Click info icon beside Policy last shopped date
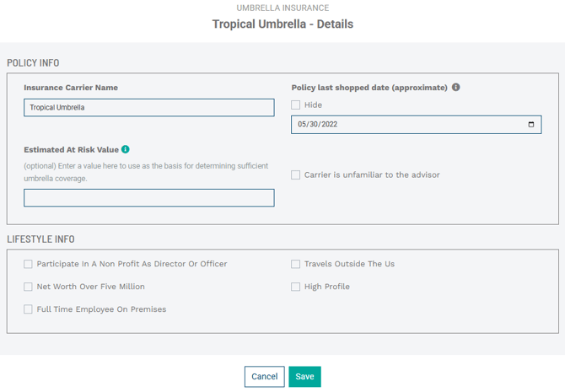 click(456, 88)
